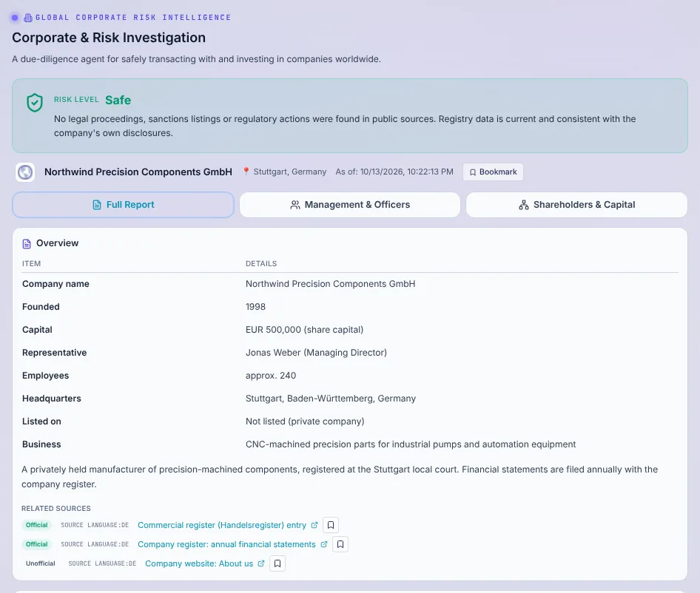The image size is (700, 593).
Task: Click the 'As of: 10/13/2026' timestamp
Action: click(x=394, y=172)
